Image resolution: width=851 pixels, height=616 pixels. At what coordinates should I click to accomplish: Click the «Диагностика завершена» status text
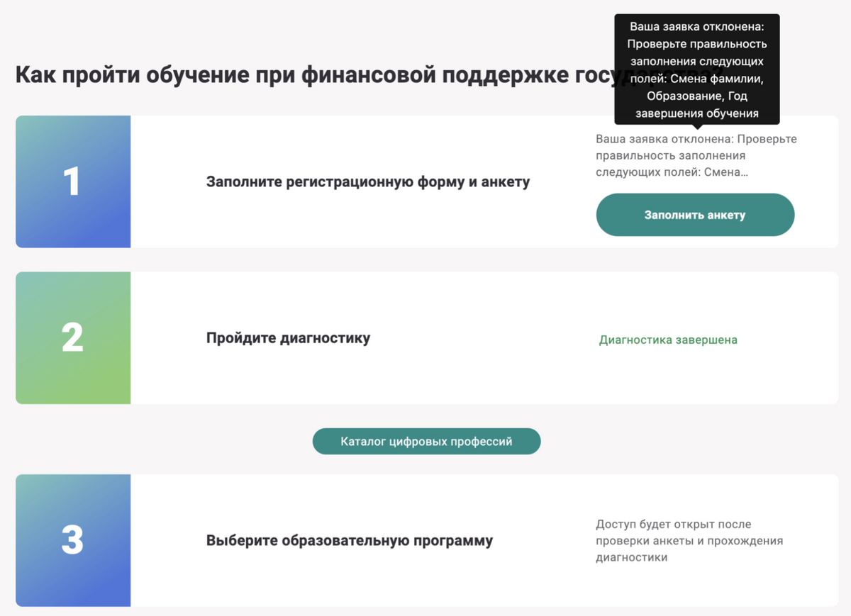coord(668,340)
